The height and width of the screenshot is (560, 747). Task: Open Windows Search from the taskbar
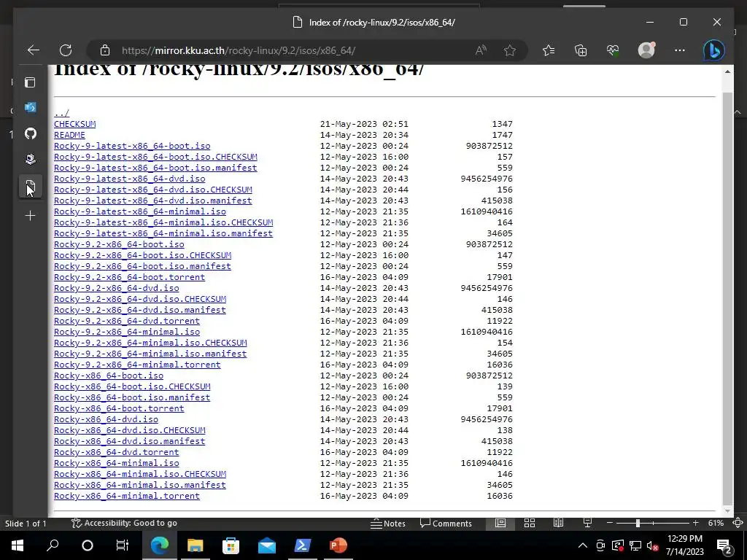click(53, 545)
